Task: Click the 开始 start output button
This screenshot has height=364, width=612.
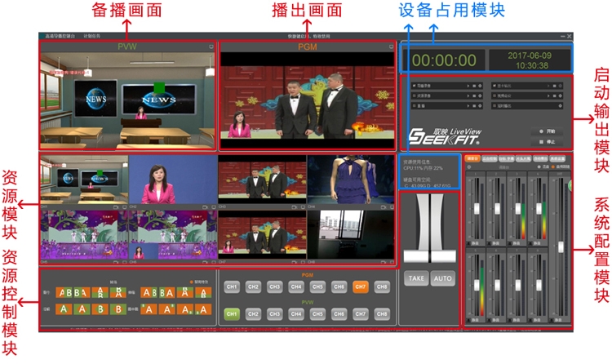Action: [x=548, y=131]
